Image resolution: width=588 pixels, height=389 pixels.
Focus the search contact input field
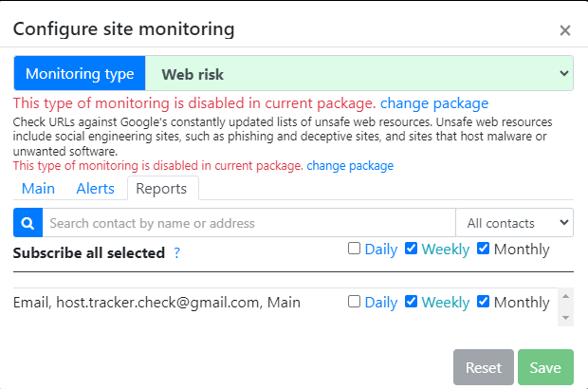click(249, 223)
